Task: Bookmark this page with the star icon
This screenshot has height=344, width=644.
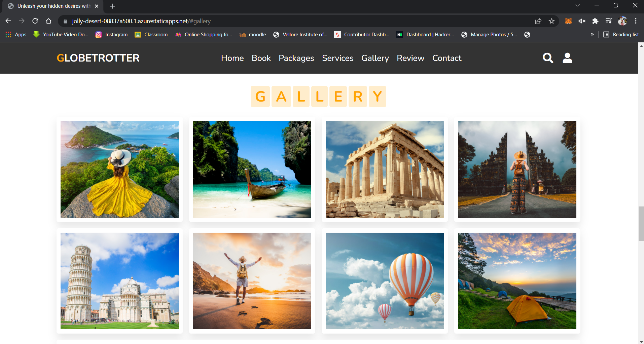Action: [x=551, y=21]
